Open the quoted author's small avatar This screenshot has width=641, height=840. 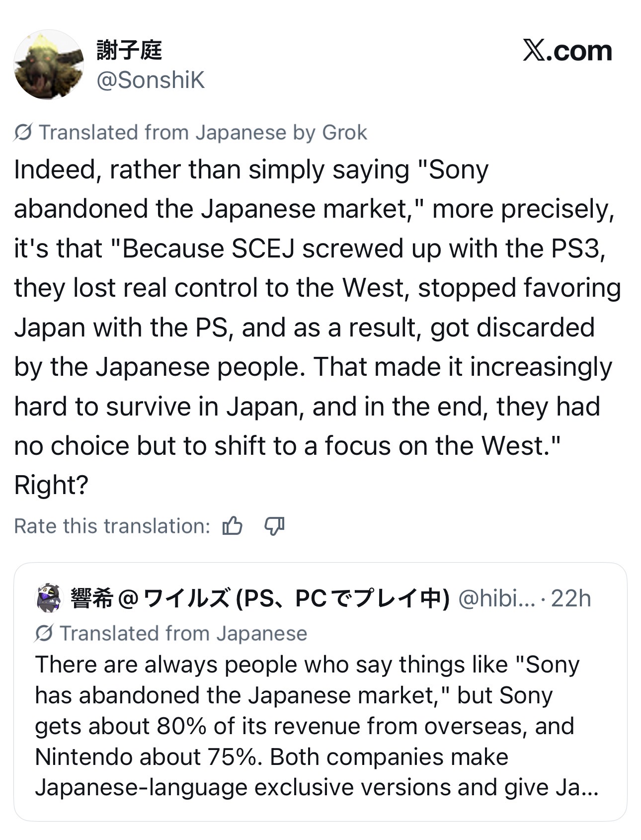coord(49,598)
